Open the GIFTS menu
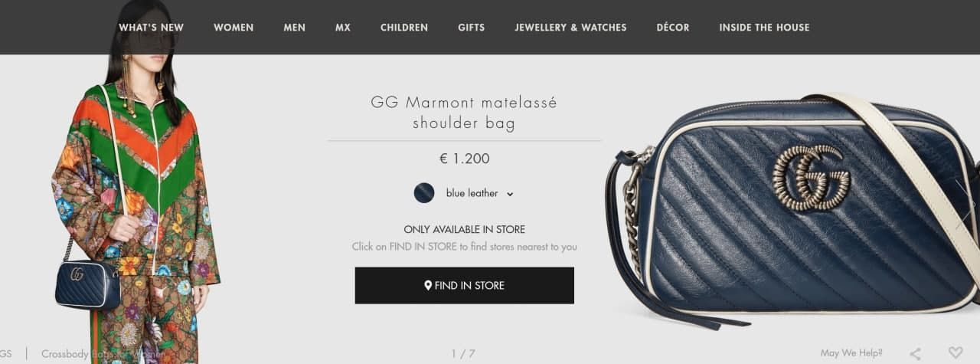The width and height of the screenshot is (980, 364). (472, 28)
